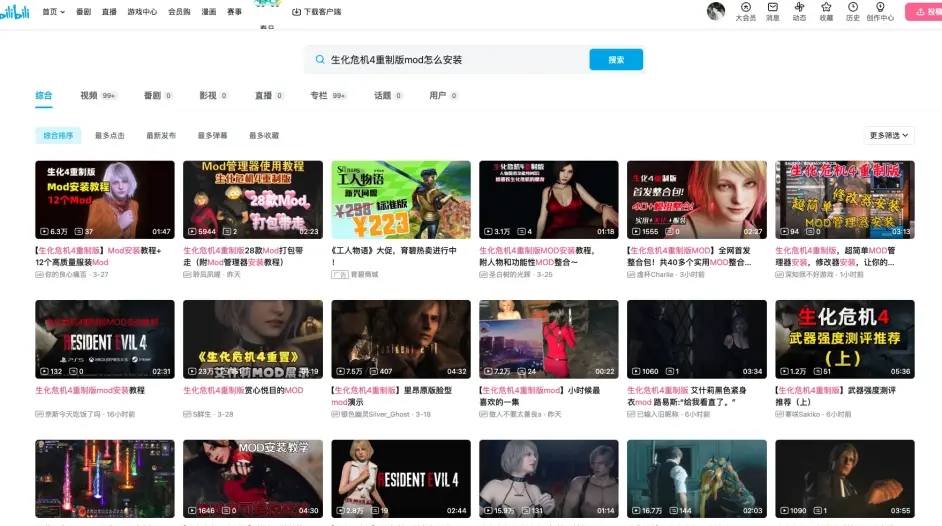This screenshot has height=526, width=942.
Task: Click uploader 寒咲Sakiko
Action: [x=802, y=414]
